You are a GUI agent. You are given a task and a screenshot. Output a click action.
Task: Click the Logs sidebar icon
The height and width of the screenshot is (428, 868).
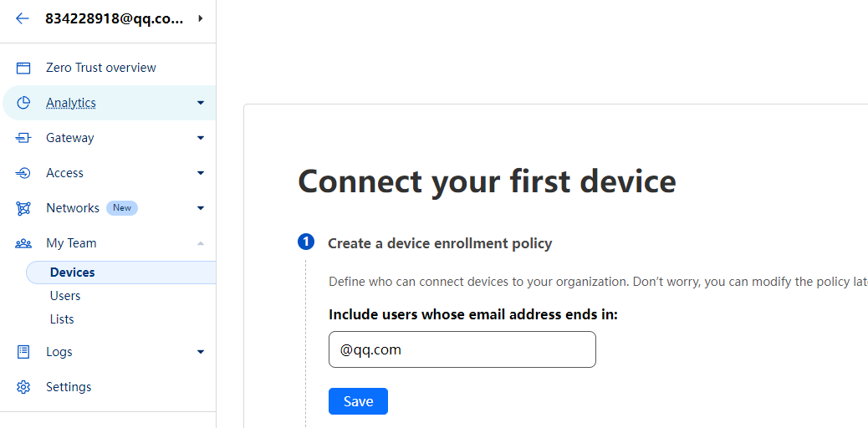coord(23,352)
